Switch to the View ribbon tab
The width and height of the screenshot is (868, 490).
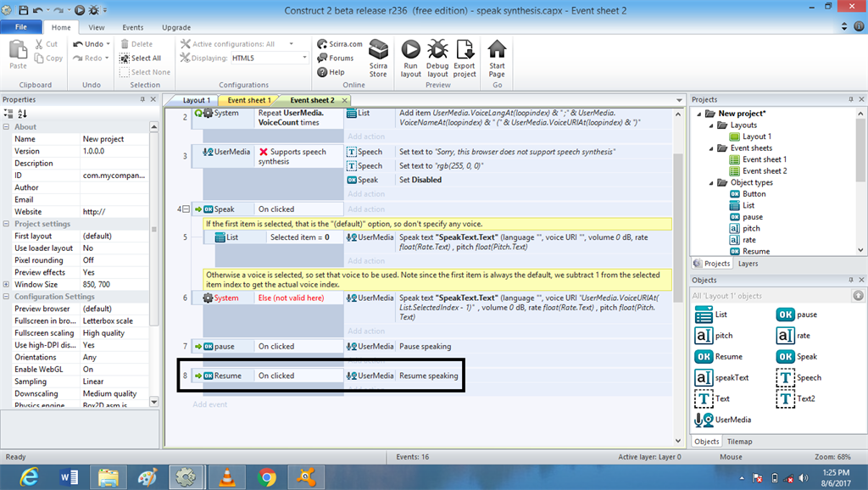97,26
